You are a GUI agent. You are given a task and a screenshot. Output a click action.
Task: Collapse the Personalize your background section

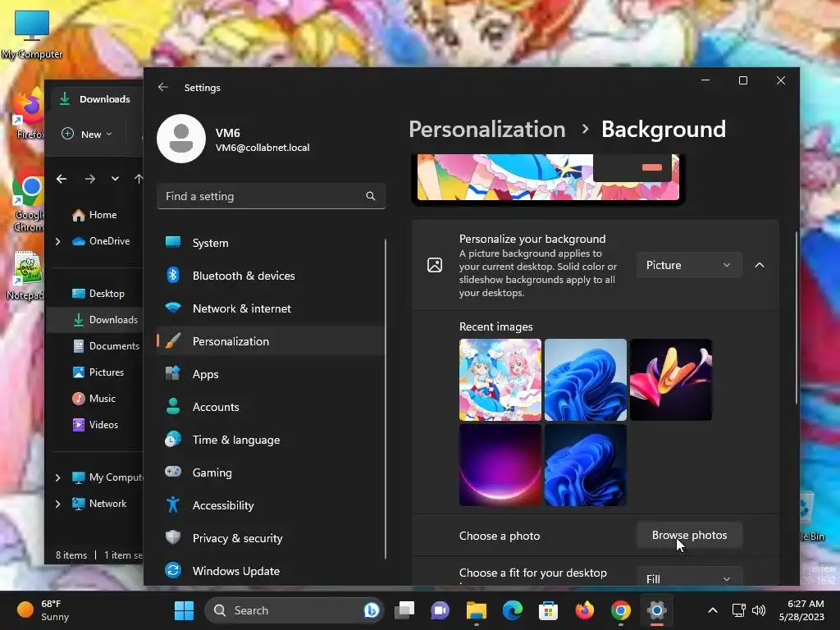760,265
